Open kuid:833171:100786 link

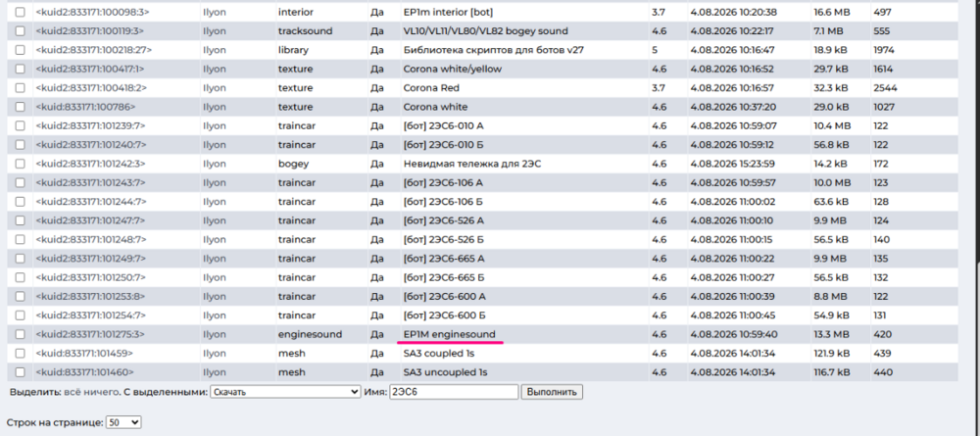85,107
